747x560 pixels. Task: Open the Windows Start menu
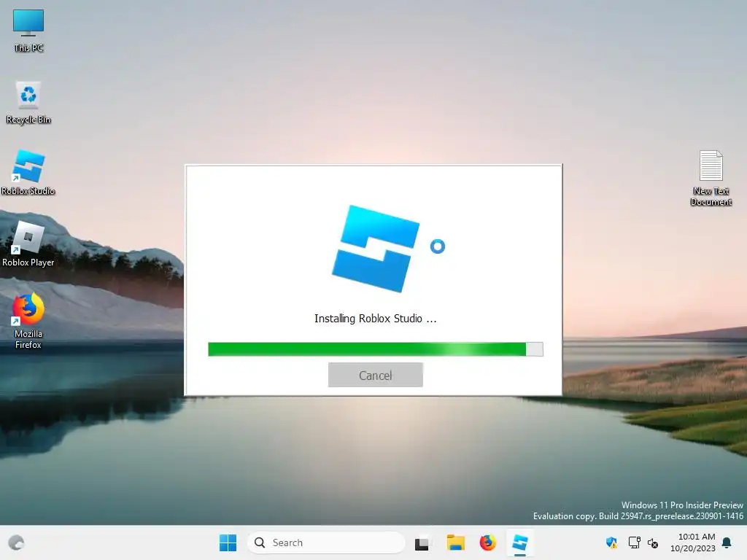[228, 542]
